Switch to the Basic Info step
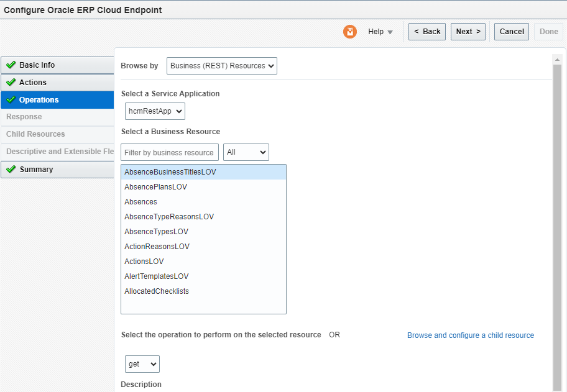 [37, 65]
